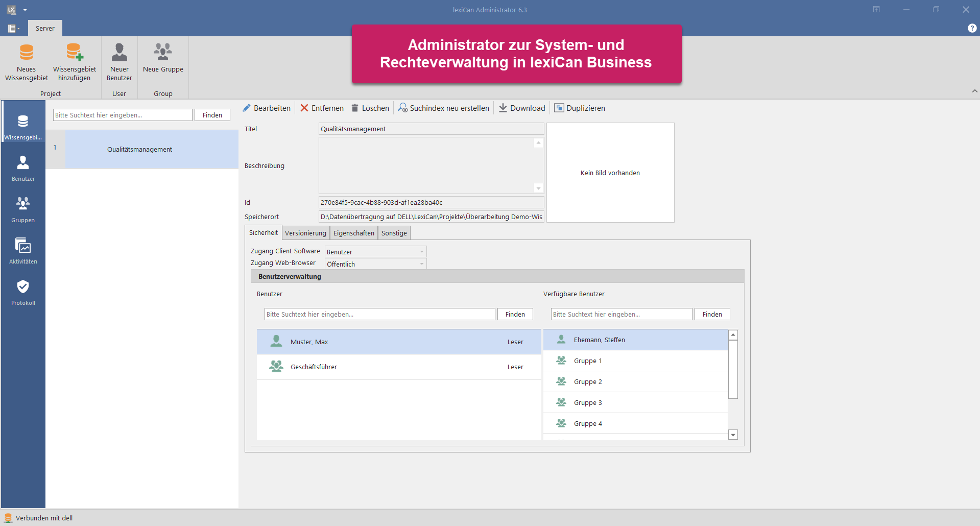This screenshot has height=526, width=980.
Task: Show the Aktivitäten sidebar view
Action: (23, 251)
